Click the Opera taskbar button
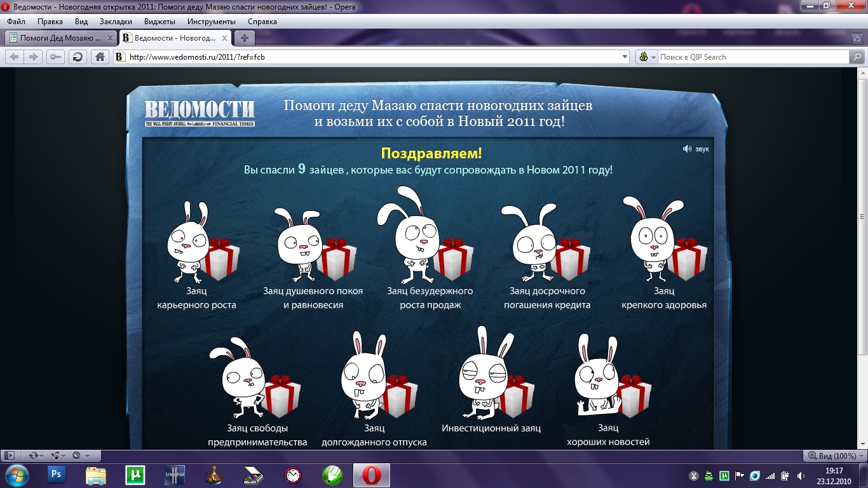 [372, 475]
